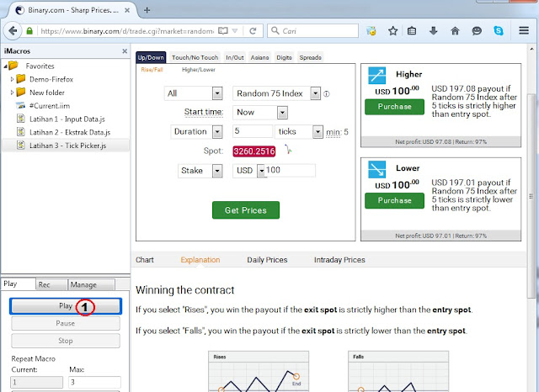Image resolution: width=539 pixels, height=392 pixels.
Task: Click the green padlock site security icon
Action: tap(29, 31)
